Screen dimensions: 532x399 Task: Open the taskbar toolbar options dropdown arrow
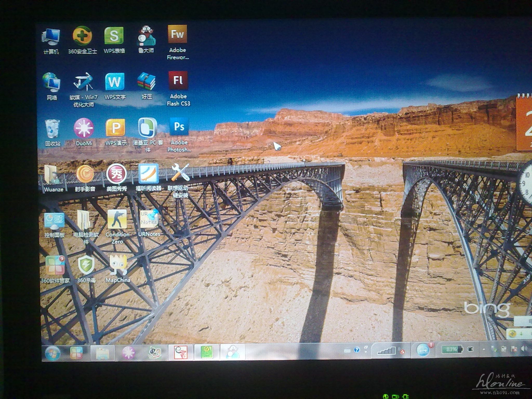pyautogui.click(x=366, y=351)
